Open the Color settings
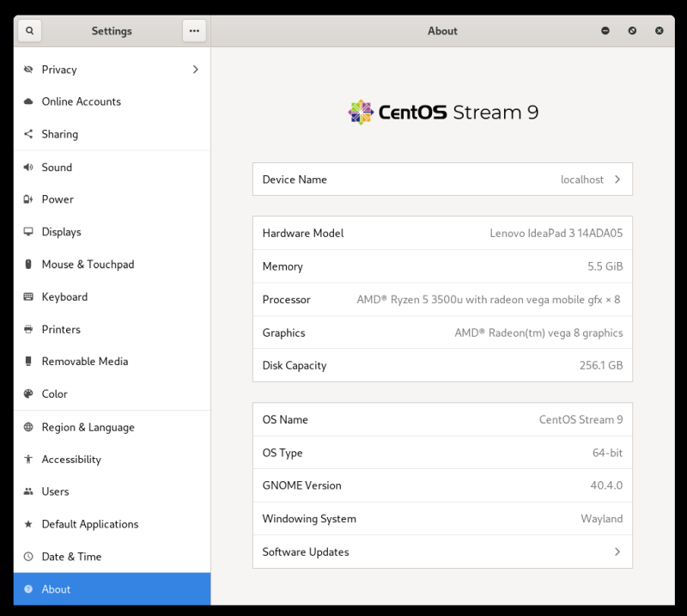 click(x=112, y=393)
